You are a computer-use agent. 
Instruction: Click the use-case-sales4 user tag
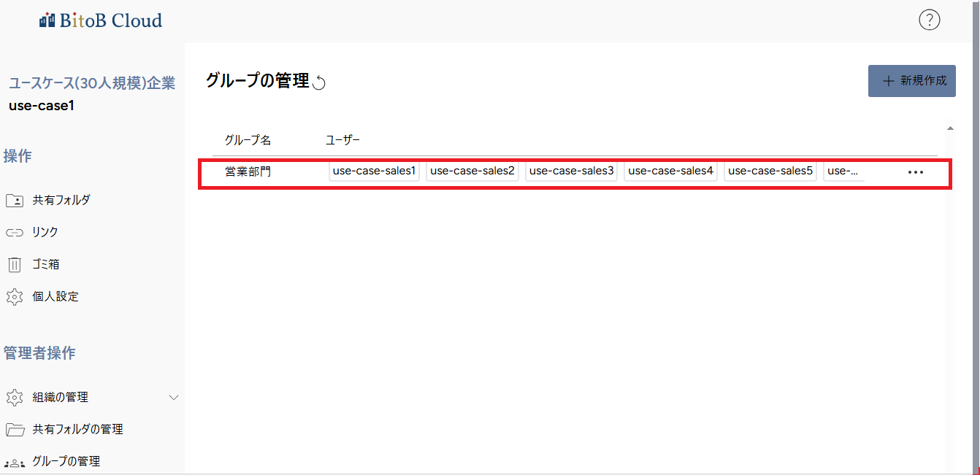670,171
